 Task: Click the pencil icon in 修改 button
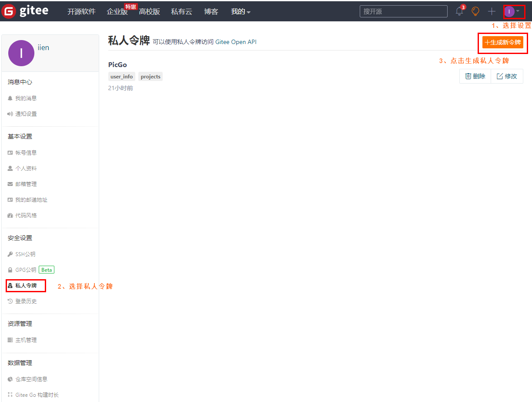(x=500, y=76)
